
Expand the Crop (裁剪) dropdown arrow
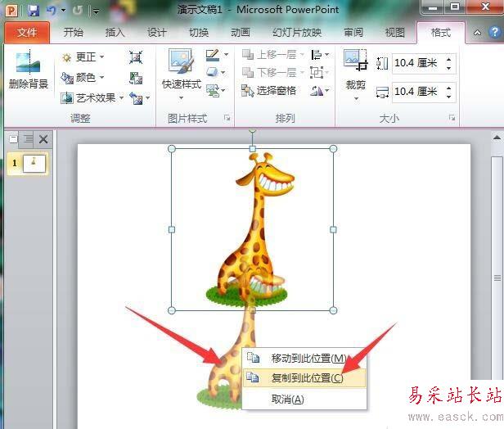click(356, 98)
